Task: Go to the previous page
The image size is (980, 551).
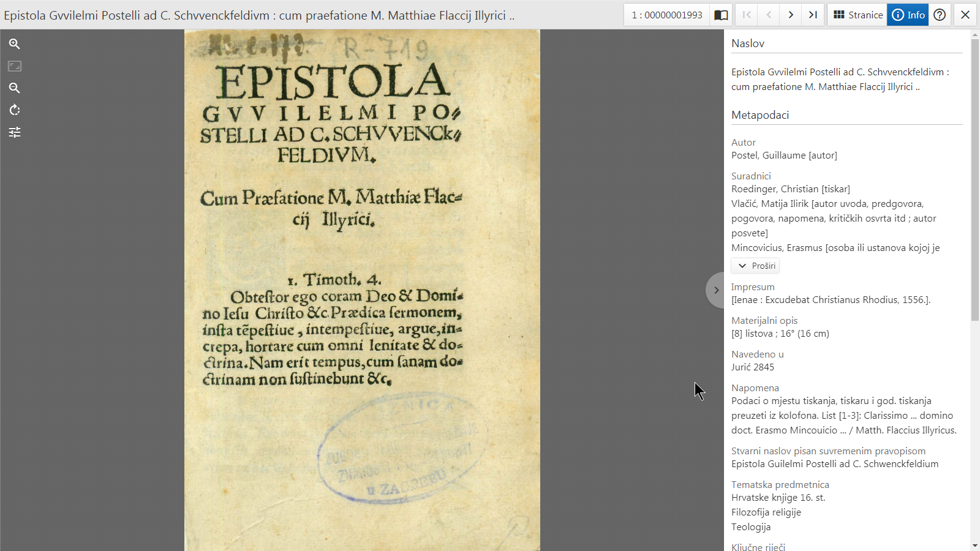Action: pos(769,14)
